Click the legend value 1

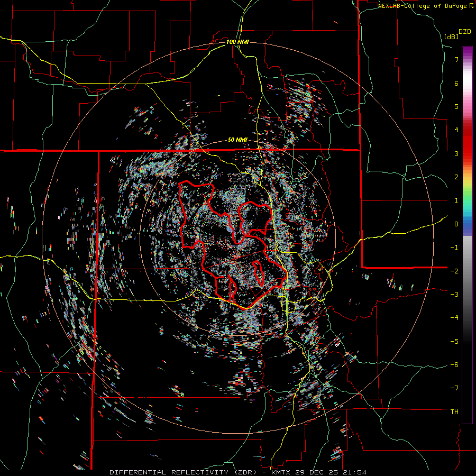456,200
